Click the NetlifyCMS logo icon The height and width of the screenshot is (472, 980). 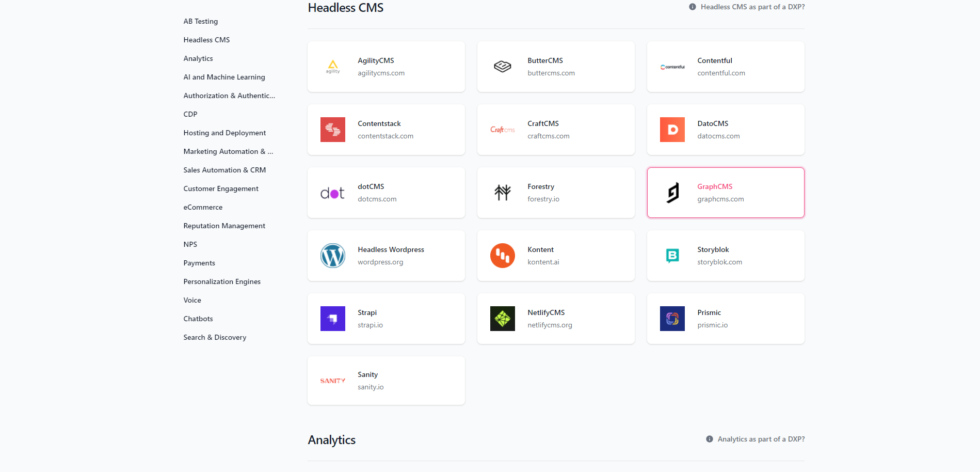[502, 319]
